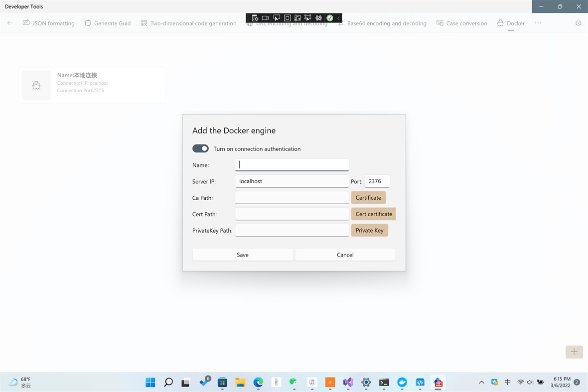Open File Explorer from taskbar
Image resolution: width=588 pixels, height=392 pixels.
pos(240,382)
